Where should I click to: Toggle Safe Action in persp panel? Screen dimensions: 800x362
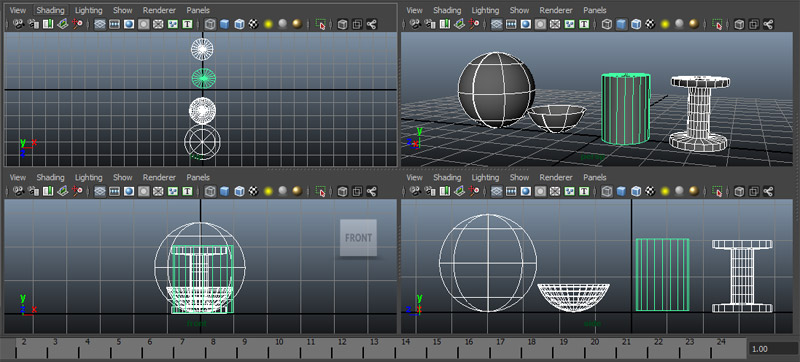point(569,24)
